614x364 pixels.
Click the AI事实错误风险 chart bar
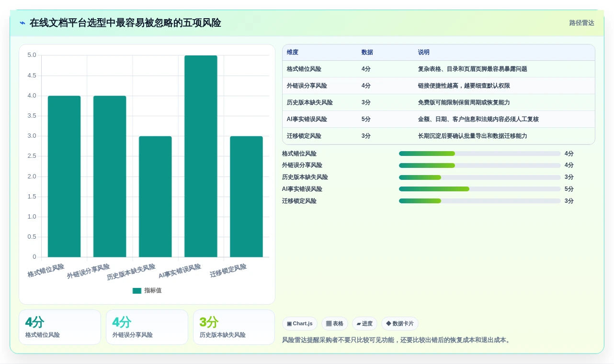[201, 156]
